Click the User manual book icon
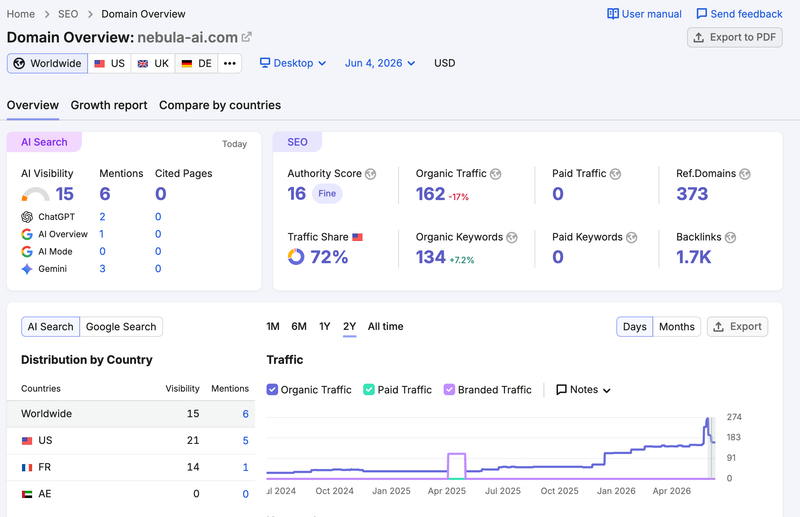Screen dimensions: 800x517 click(x=613, y=14)
